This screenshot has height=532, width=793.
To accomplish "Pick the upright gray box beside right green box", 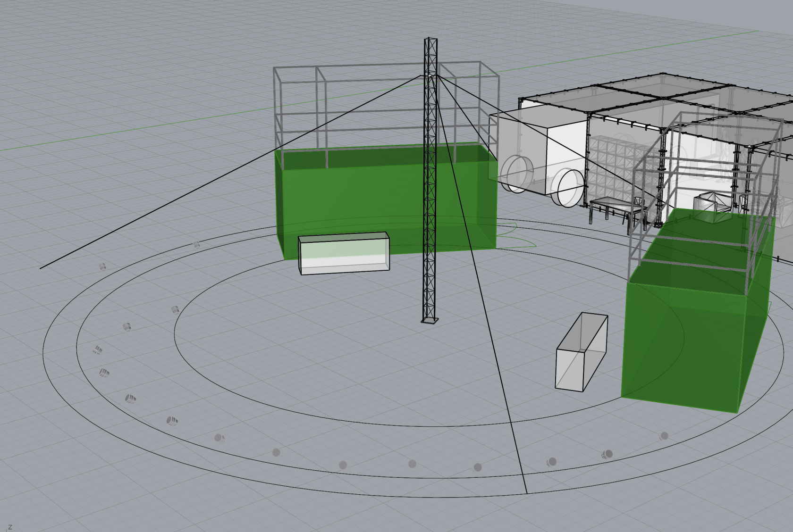I will tap(582, 352).
